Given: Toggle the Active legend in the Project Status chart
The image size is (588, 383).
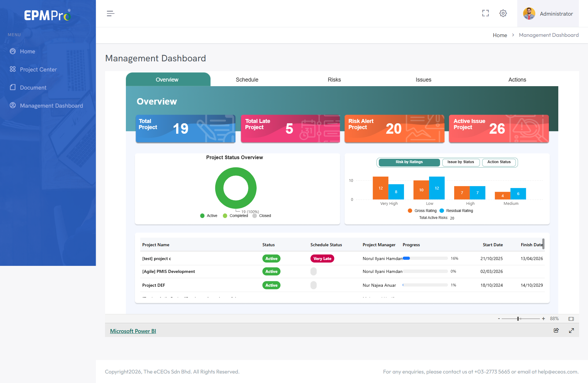Looking at the screenshot, I should click(x=209, y=216).
